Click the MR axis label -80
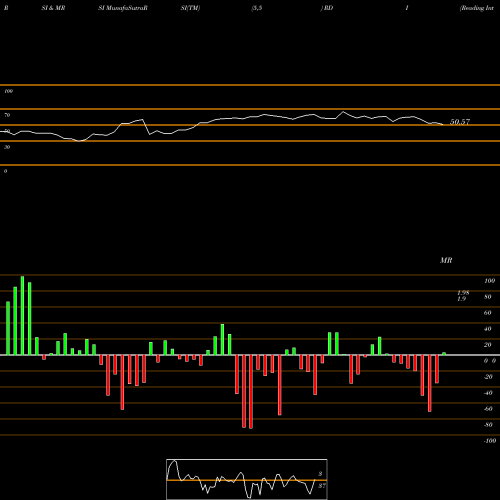Image resolution: width=500 pixels, height=500 pixels. coord(488,425)
